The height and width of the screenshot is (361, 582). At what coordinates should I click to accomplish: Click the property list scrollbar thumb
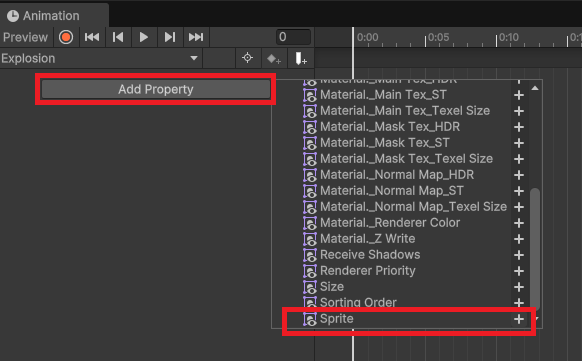[x=535, y=249]
